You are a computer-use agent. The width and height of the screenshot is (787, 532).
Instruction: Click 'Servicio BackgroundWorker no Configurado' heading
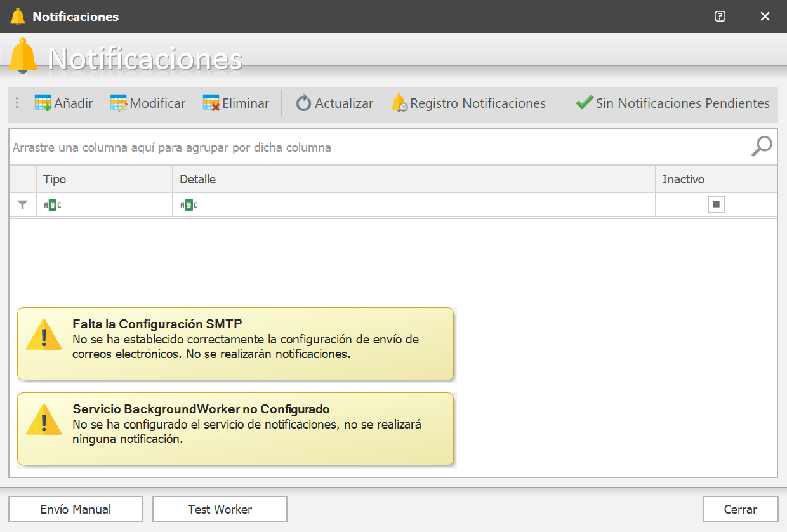(201, 409)
